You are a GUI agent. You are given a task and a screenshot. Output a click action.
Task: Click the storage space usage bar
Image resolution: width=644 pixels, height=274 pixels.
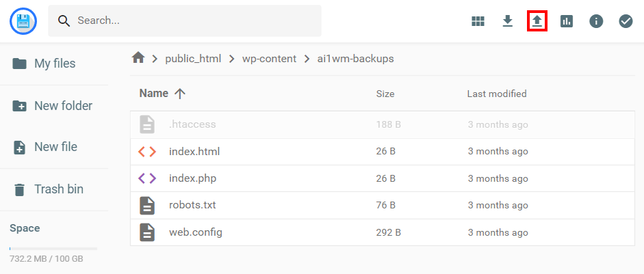pyautogui.click(x=53, y=249)
